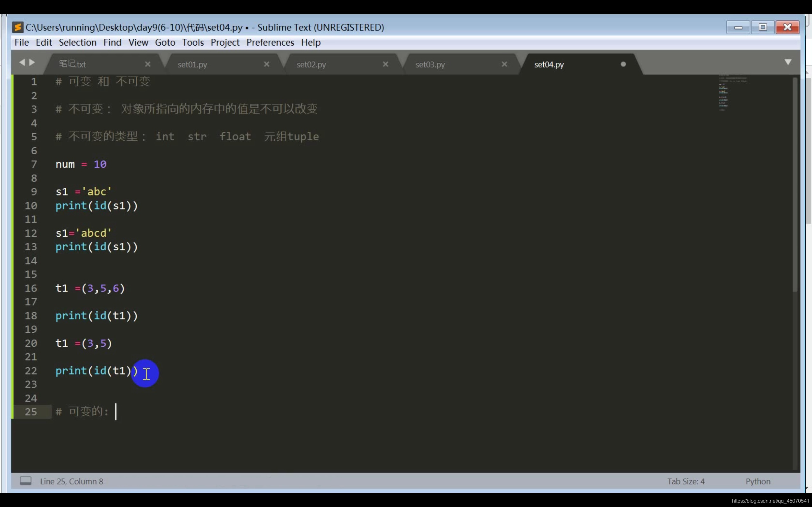
Task: Open the Tools menu
Action: click(193, 42)
